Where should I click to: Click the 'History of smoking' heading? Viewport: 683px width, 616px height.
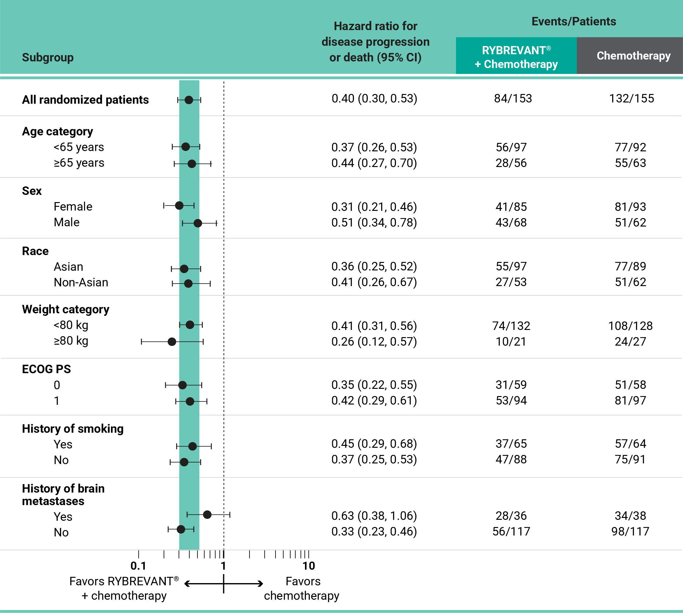click(73, 429)
